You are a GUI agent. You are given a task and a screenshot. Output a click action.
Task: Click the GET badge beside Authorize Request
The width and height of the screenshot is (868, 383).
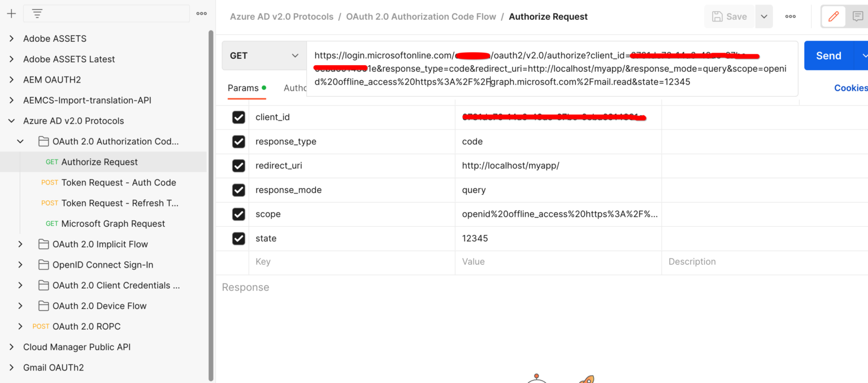click(x=51, y=162)
